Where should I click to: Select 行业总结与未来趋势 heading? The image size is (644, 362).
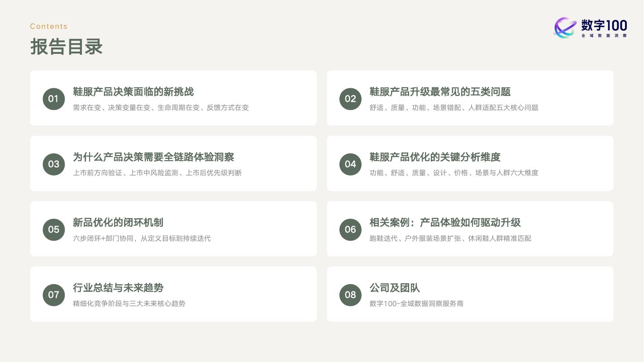[x=118, y=288]
